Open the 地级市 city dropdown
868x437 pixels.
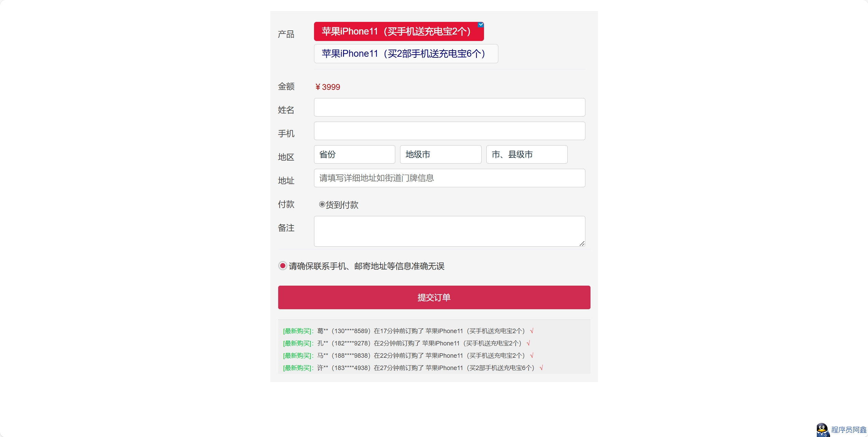coord(441,154)
